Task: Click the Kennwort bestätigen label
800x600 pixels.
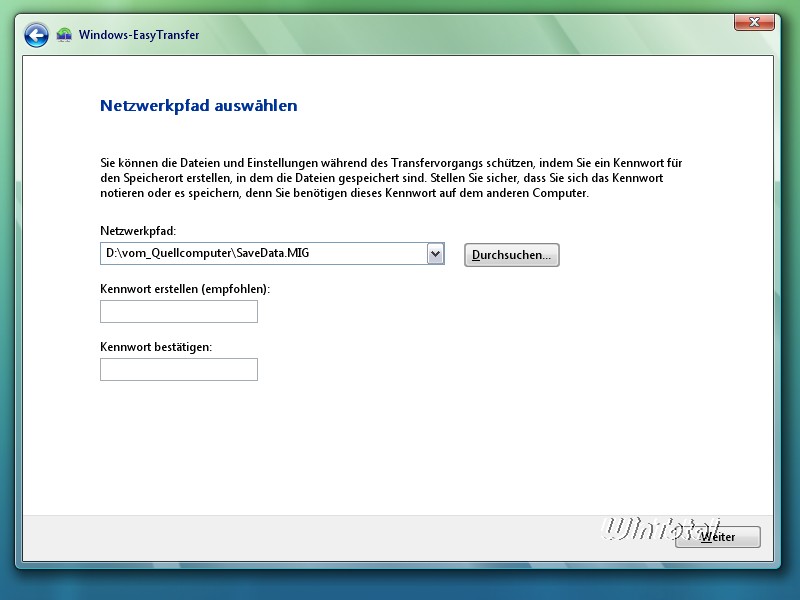Action: pos(156,347)
